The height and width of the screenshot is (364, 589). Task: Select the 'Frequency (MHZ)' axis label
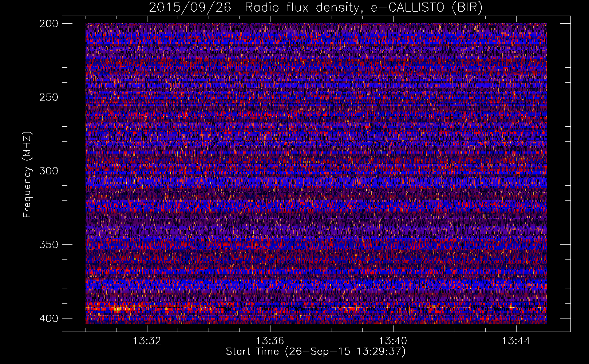click(x=27, y=174)
